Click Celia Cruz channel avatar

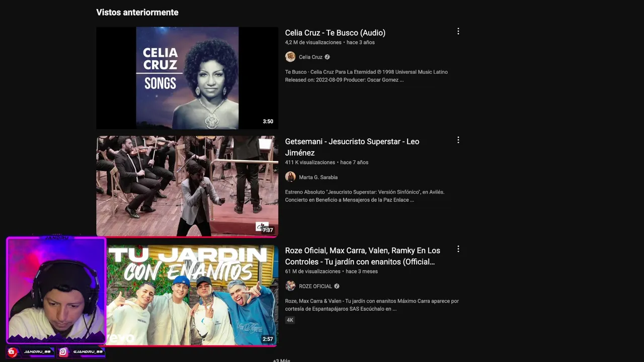290,57
